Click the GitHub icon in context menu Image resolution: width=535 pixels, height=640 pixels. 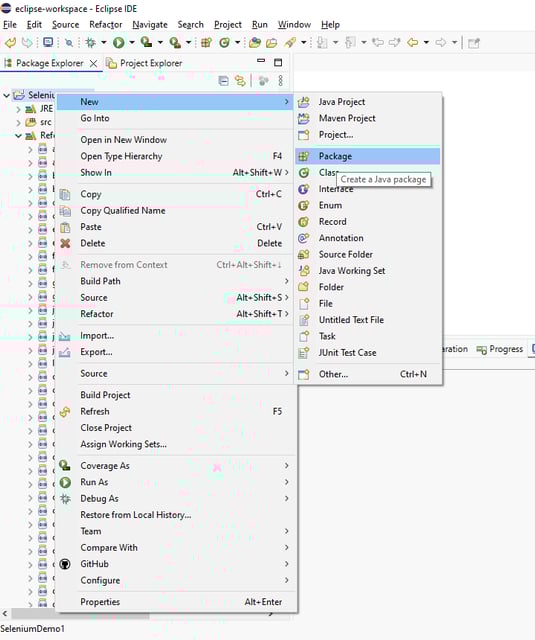click(65, 564)
